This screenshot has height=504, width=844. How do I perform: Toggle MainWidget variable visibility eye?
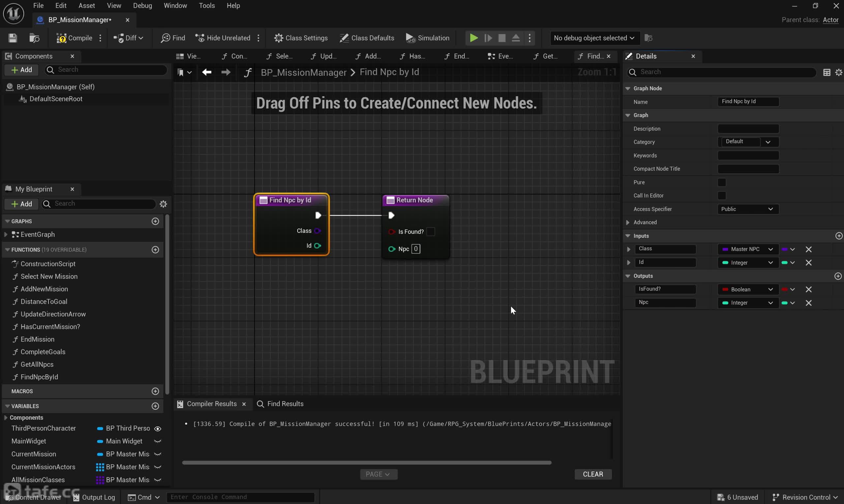coord(158,441)
